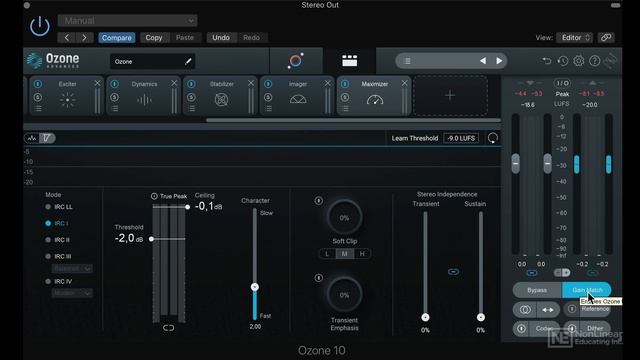Select IRC LL mode
Image resolution: width=640 pixels, height=360 pixels.
[48, 207]
